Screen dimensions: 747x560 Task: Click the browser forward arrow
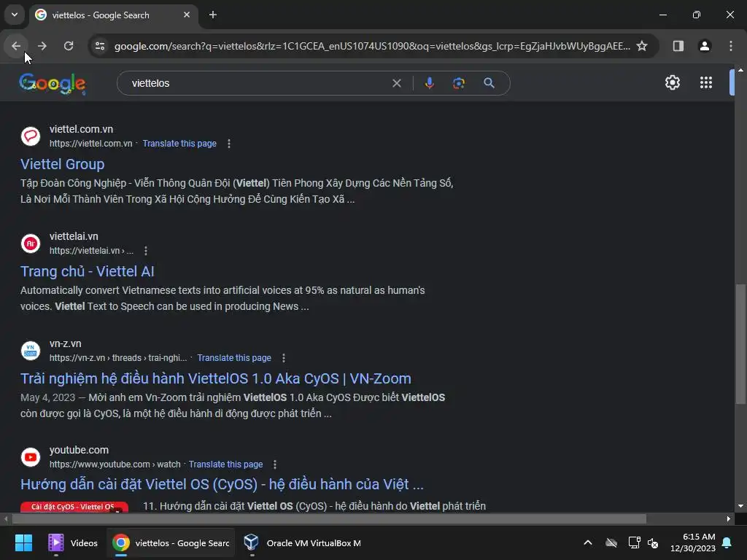[42, 46]
